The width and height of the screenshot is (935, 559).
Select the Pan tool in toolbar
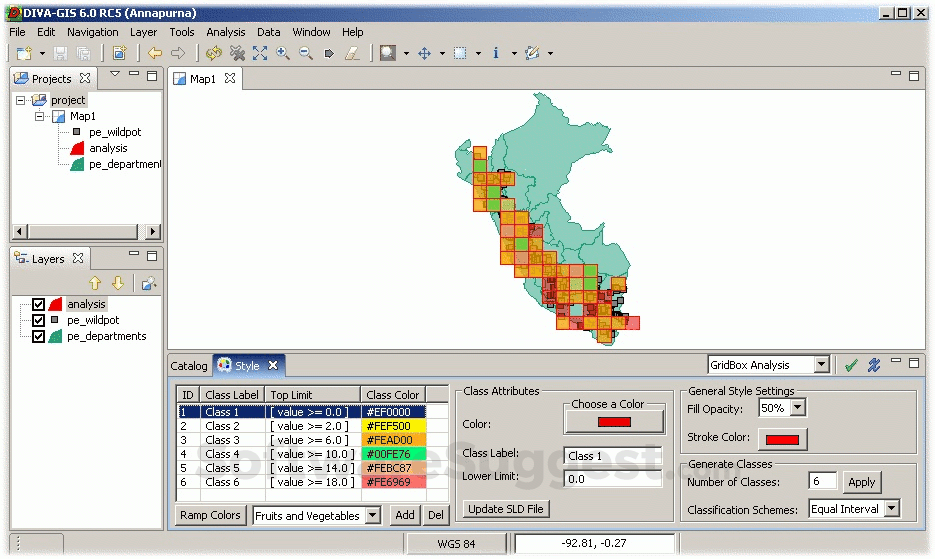pos(424,53)
